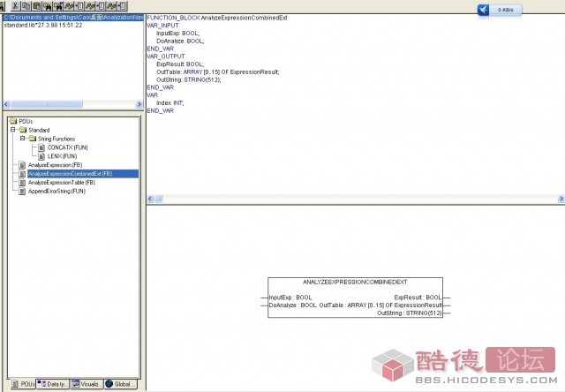
Task: Click the library list horizontal scrollbar right arrow
Action: pos(139,104)
